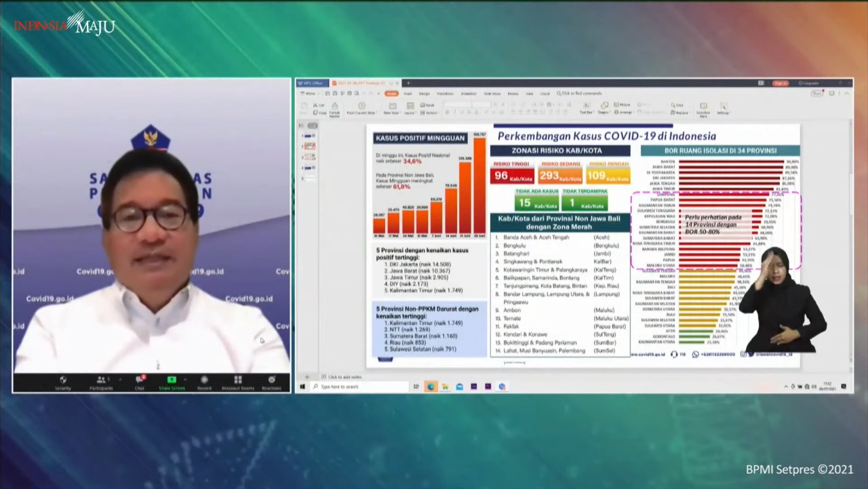Viewport: 868px width, 489px height.
Task: Open the WPS Menu dropdown
Action: 309,94
